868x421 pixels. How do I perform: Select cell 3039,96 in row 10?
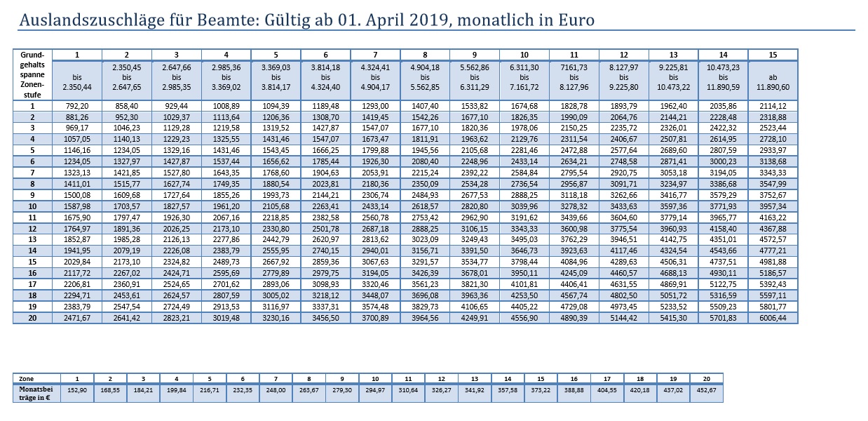pos(524,206)
